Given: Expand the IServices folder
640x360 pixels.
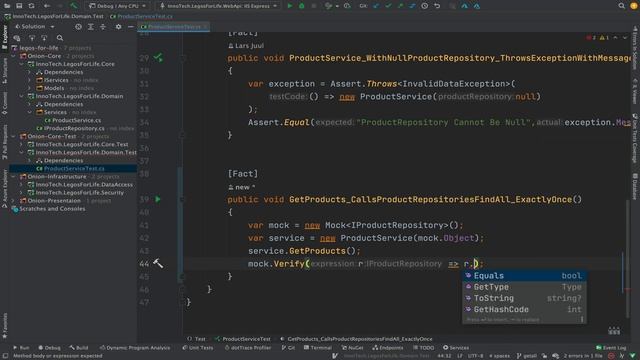Looking at the screenshot, I should [29, 80].
